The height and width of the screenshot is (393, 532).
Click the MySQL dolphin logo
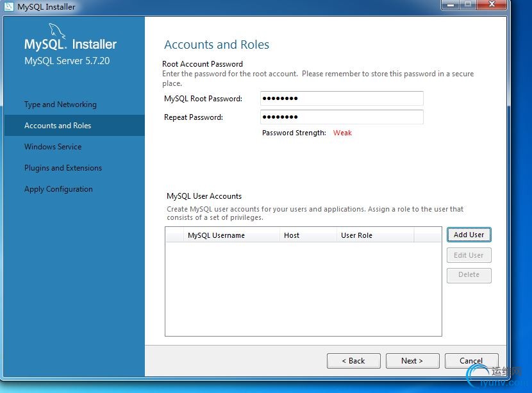click(x=56, y=31)
